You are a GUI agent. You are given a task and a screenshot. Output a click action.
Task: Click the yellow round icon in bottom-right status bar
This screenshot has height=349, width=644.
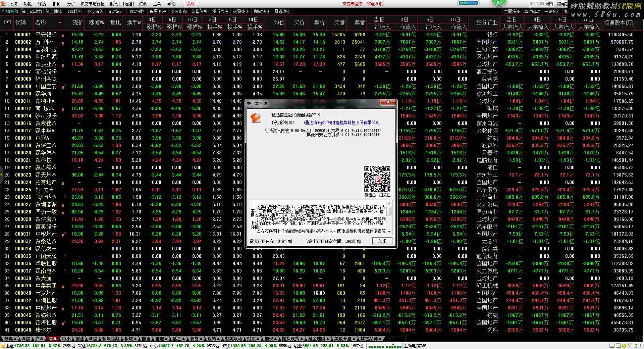(624, 346)
